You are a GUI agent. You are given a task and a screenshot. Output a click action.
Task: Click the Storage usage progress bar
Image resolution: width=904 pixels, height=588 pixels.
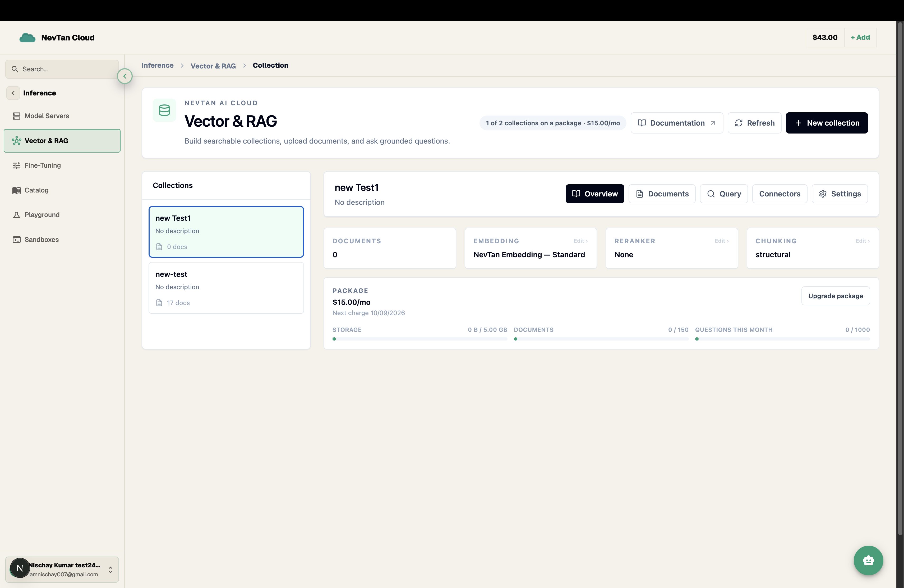(420, 339)
